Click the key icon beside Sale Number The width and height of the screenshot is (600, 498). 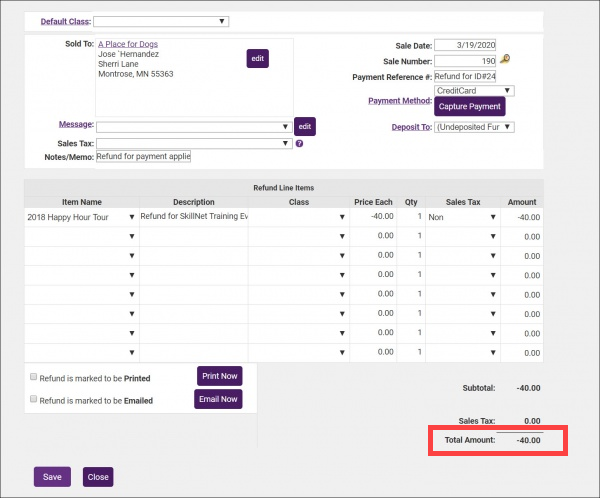point(506,60)
